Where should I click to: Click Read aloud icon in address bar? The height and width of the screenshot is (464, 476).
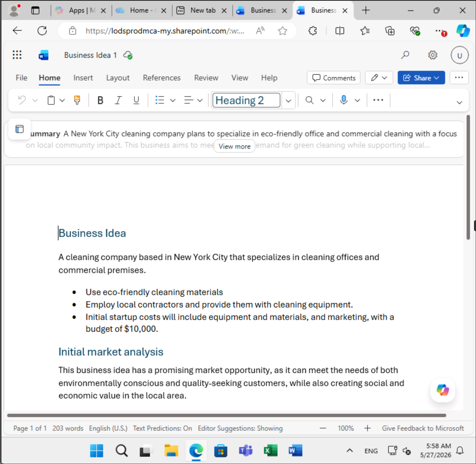pyautogui.click(x=260, y=31)
